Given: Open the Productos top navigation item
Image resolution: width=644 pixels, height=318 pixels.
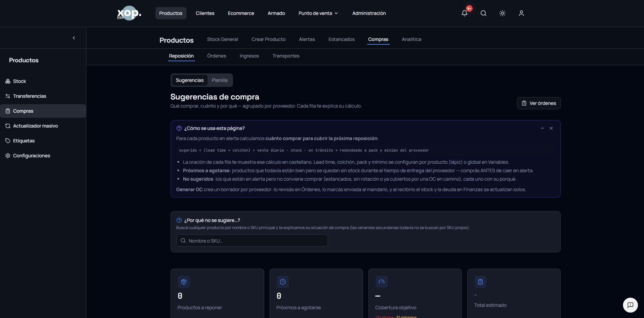Looking at the screenshot, I should point(171,13).
